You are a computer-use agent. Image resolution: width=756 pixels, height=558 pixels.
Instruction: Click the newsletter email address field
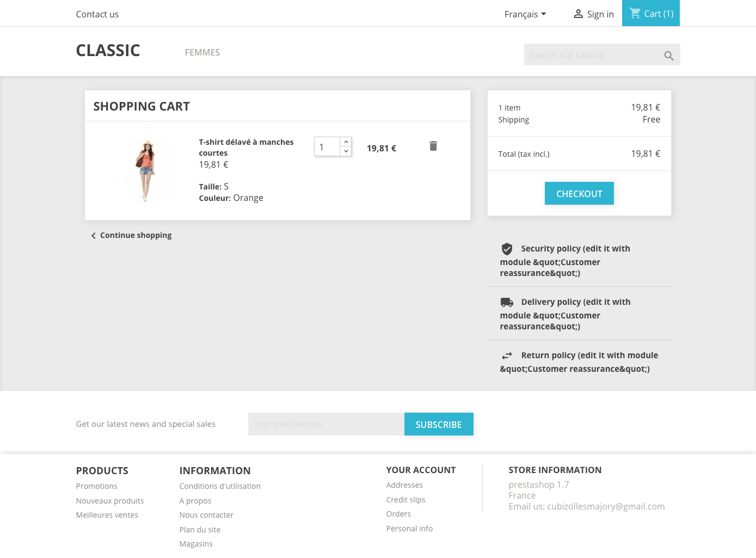pyautogui.click(x=325, y=424)
